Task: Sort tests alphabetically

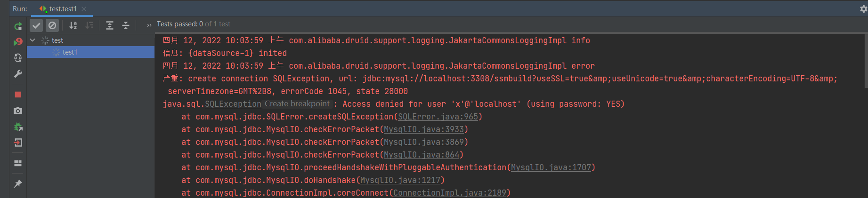Action: click(73, 25)
